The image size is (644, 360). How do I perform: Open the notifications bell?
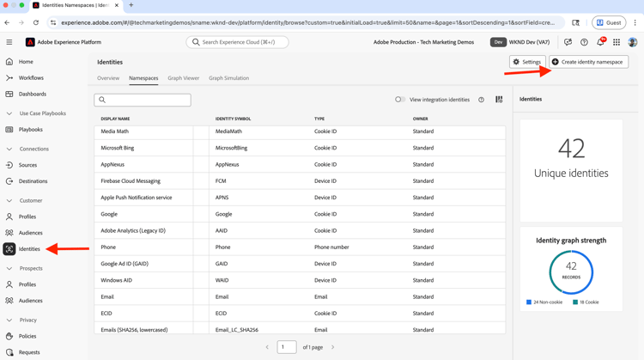point(600,42)
